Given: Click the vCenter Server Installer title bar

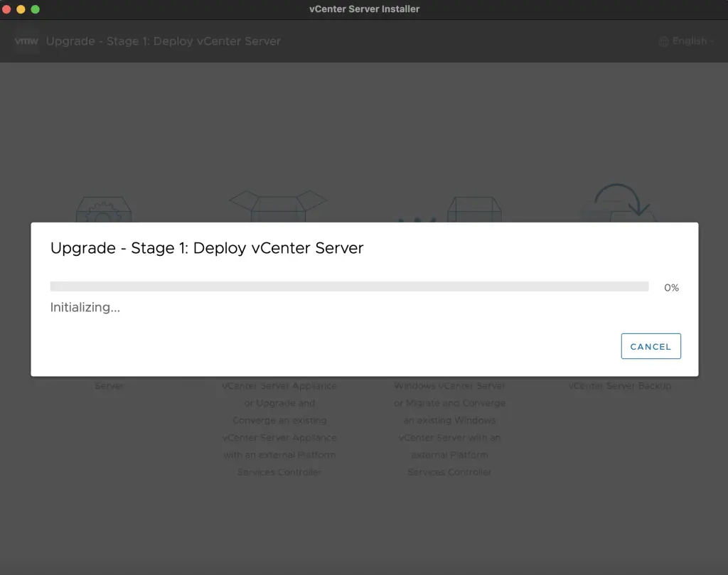Looking at the screenshot, I should tap(364, 9).
